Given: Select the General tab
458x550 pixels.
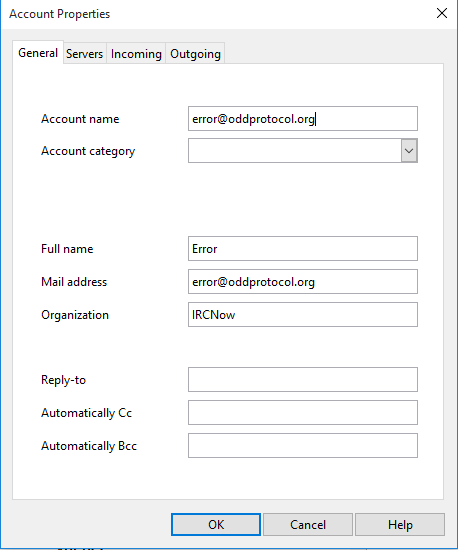Looking at the screenshot, I should 38,53.
